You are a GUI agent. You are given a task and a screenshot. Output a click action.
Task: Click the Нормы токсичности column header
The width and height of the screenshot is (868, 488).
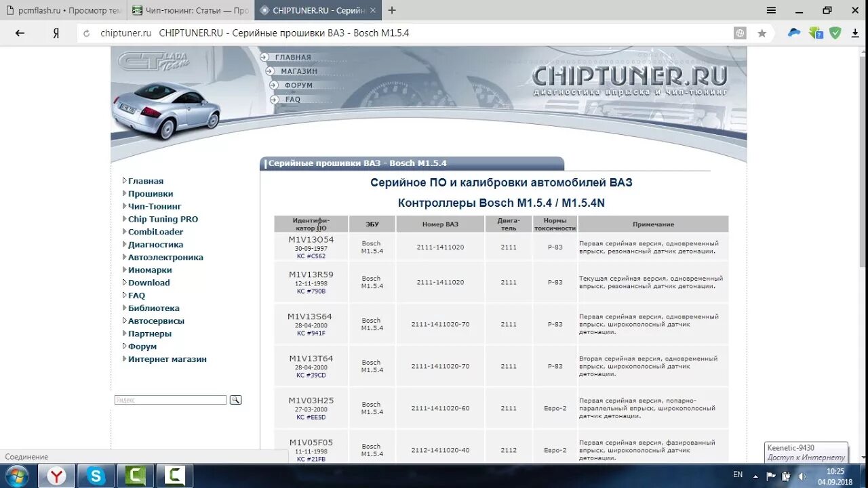pos(555,224)
